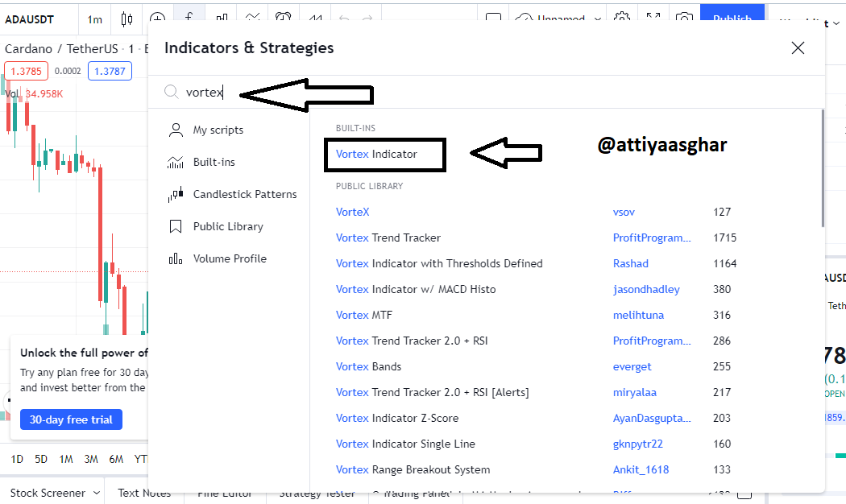
Task: Expand the Stock Screener dropdown
Action: click(x=97, y=493)
